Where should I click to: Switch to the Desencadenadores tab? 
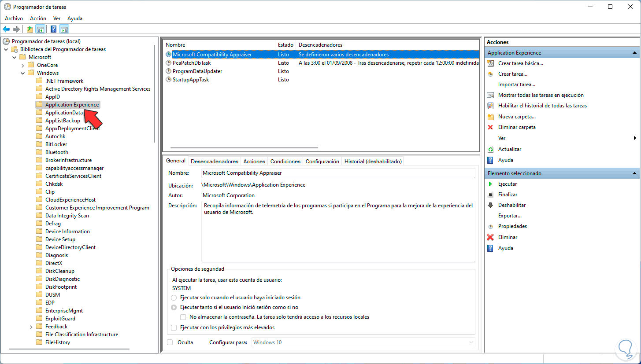point(215,162)
